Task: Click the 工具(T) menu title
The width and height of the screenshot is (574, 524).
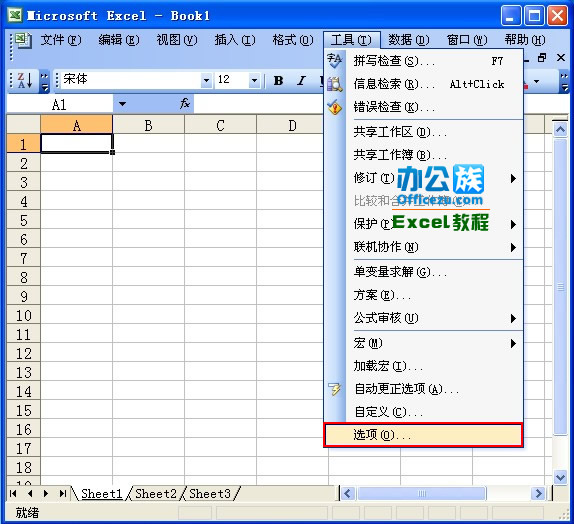Action: 351,40
